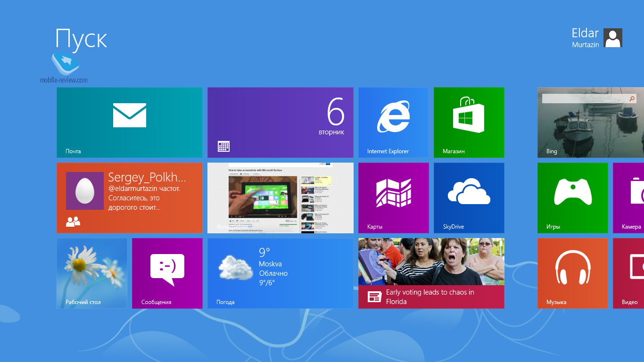This screenshot has width=644, height=362.
Task: Open the news tile about Florida voting
Action: pos(431,273)
